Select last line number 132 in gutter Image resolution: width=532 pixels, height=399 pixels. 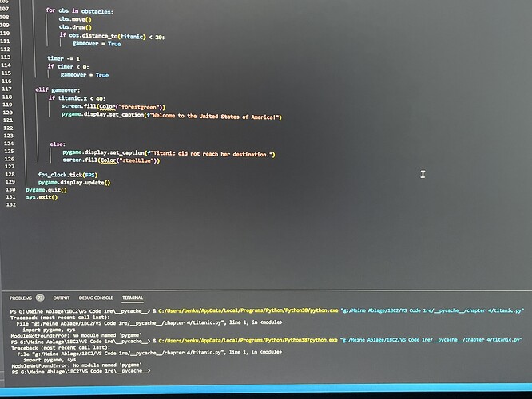11,205
